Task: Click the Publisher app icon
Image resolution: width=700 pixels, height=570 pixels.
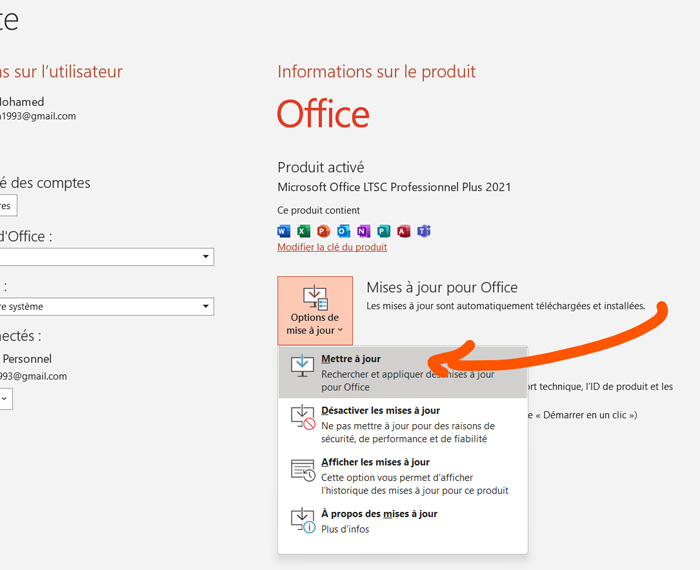Action: coord(383,231)
